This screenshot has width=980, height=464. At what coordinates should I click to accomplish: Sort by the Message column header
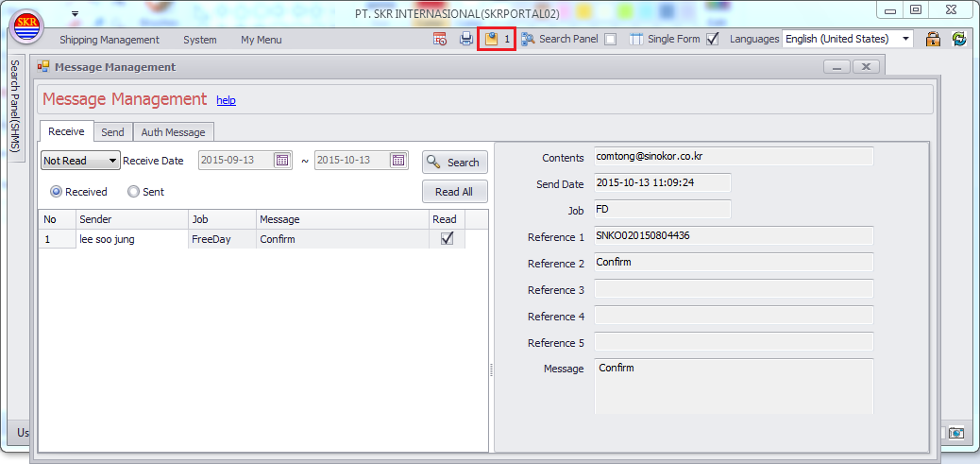343,219
